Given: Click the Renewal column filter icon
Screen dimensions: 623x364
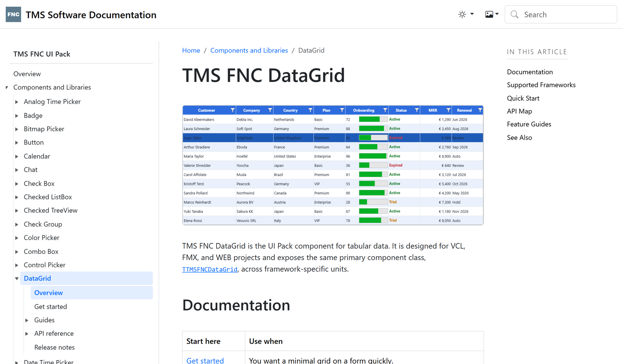Looking at the screenshot, I should tap(480, 110).
